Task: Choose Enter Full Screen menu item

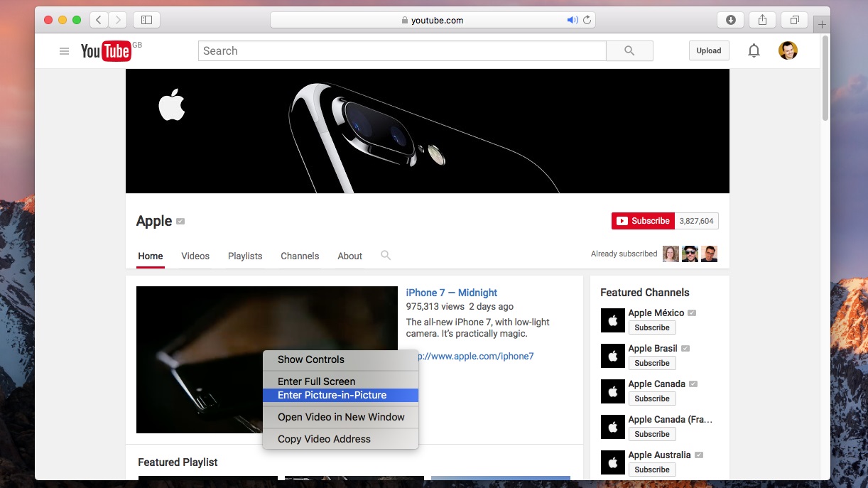Action: 340,381
